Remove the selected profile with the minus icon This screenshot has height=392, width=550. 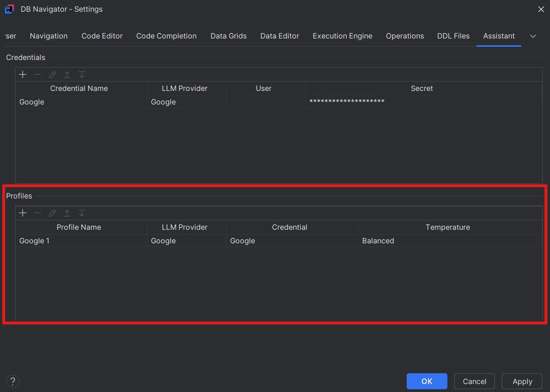[37, 213]
